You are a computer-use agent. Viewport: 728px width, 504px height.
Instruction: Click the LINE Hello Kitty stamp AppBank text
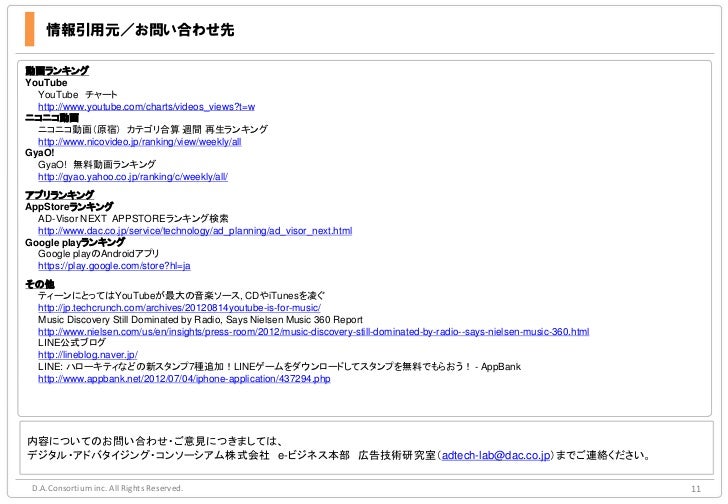[x=280, y=367]
